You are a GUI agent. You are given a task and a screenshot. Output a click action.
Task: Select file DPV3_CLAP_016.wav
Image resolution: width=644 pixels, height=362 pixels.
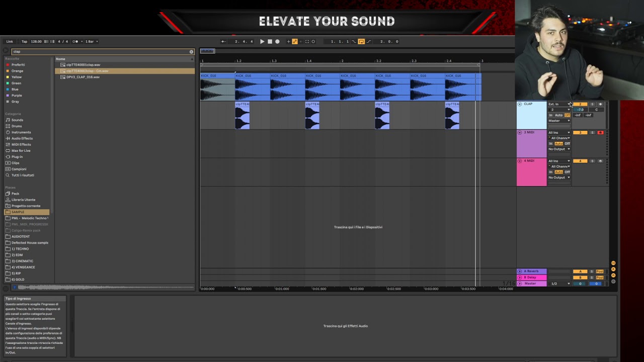(x=83, y=77)
